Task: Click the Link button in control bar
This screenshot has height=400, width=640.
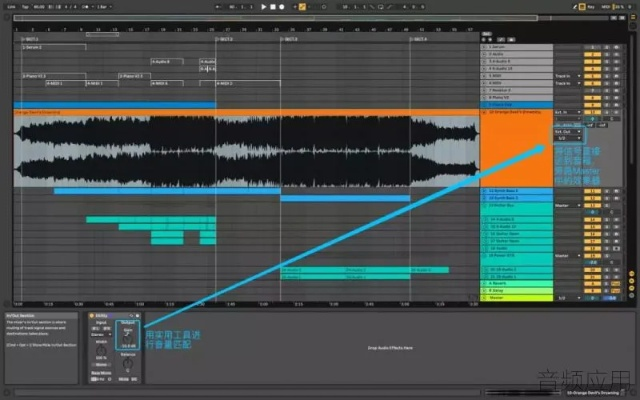Action: [x=10, y=7]
